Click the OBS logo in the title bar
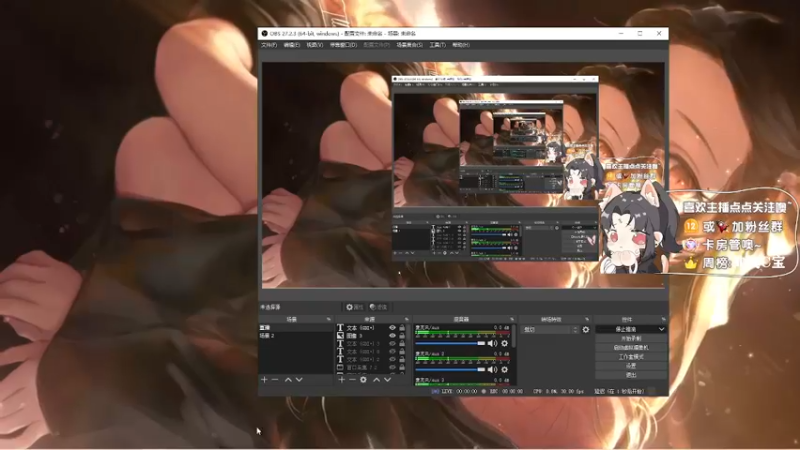 (x=264, y=33)
